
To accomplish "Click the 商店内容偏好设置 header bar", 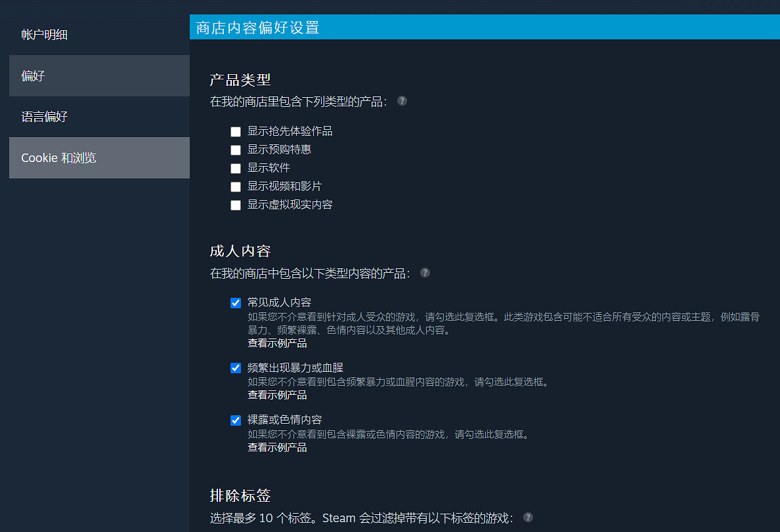I will click(x=485, y=28).
